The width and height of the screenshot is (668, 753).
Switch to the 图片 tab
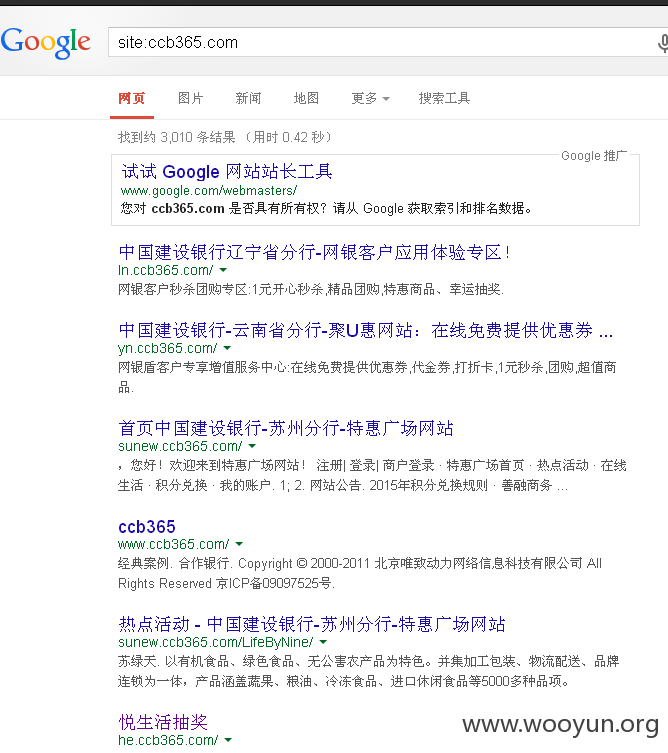(191, 98)
